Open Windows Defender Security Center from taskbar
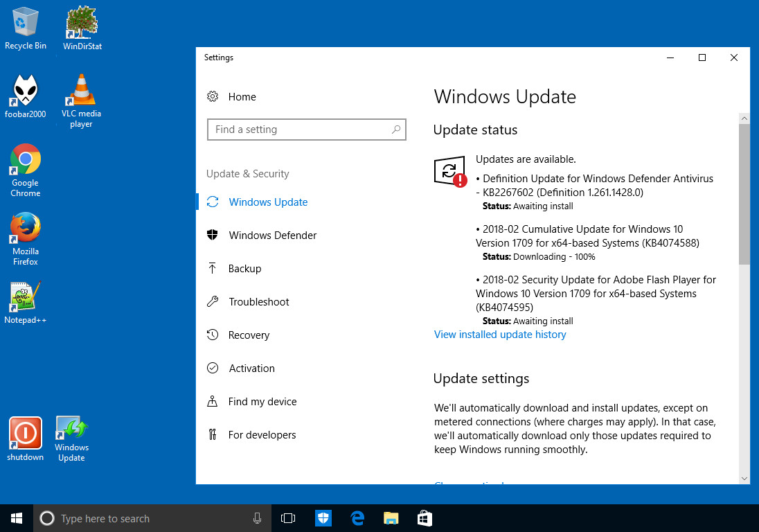This screenshot has height=532, width=759. [x=323, y=518]
